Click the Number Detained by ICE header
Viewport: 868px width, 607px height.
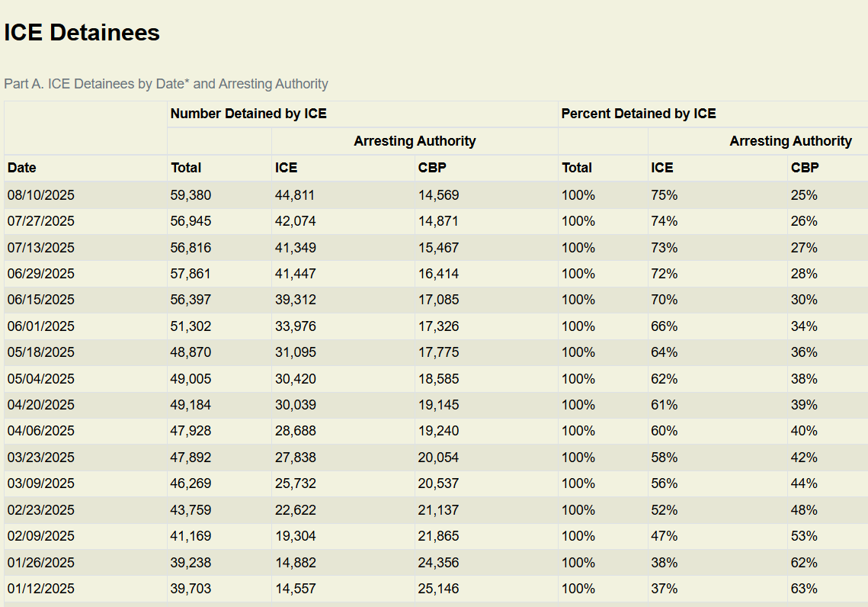point(248,114)
